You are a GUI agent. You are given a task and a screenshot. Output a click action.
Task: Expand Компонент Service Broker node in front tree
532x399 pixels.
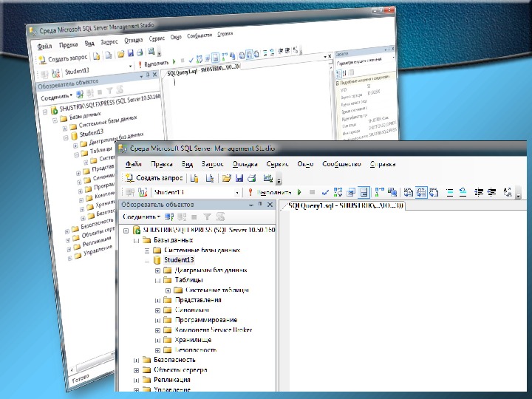[x=157, y=330]
